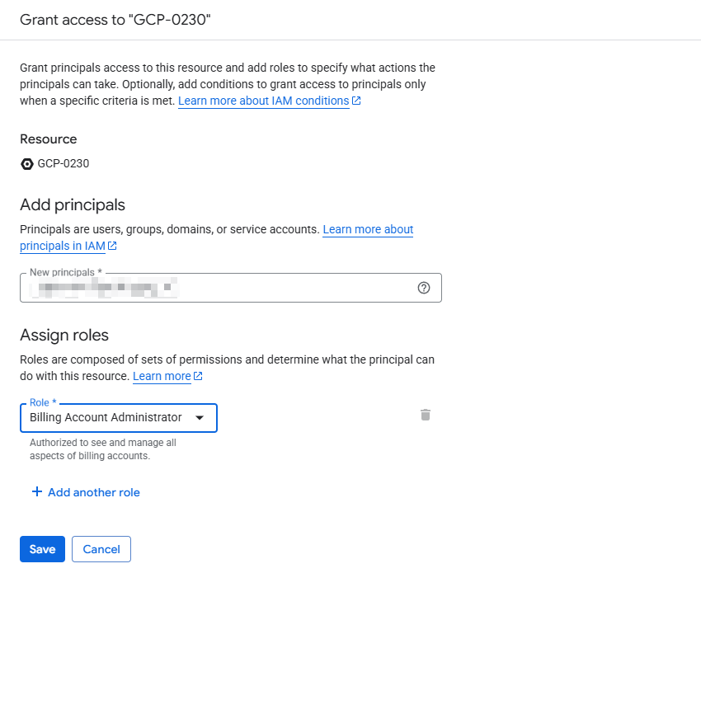This screenshot has width=701, height=728.
Task: Click the Grant access dialog title
Action: click(115, 19)
